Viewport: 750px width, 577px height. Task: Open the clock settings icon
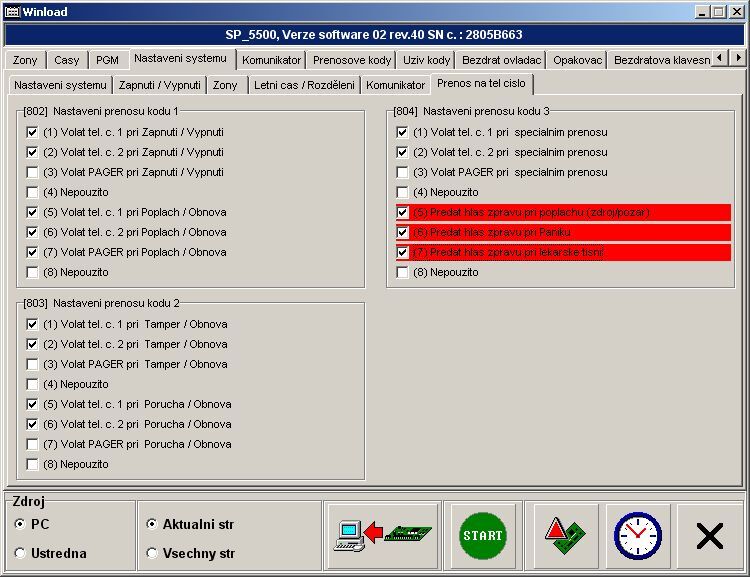point(637,536)
